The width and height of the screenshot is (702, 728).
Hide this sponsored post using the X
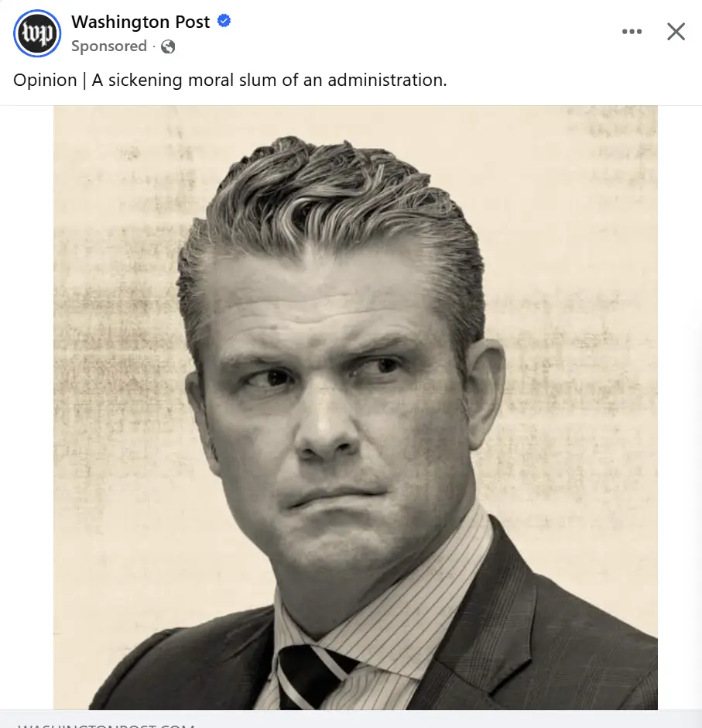tap(676, 32)
